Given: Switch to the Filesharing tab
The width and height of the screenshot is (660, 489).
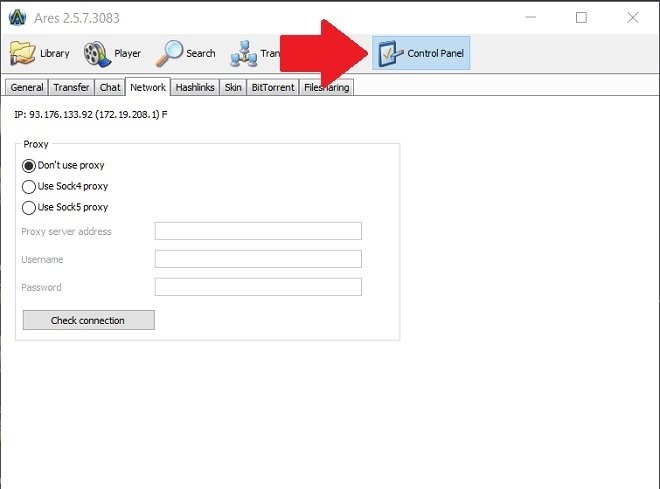Looking at the screenshot, I should pos(327,88).
